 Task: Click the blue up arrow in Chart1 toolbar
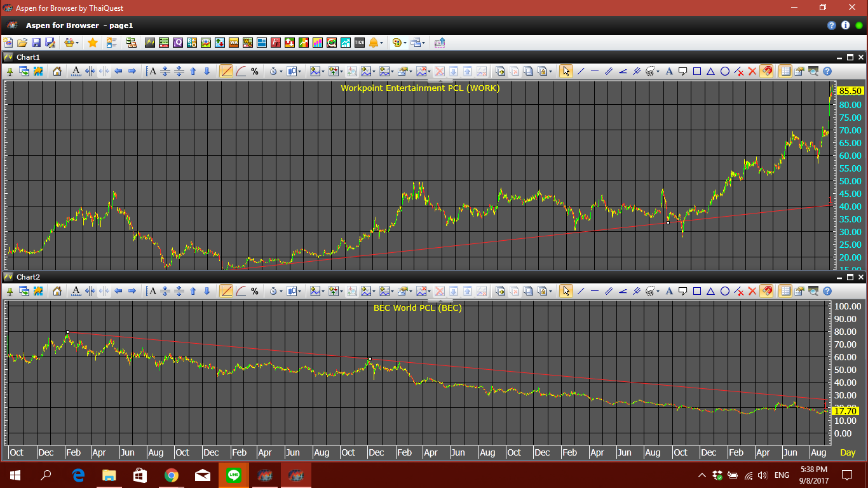click(x=193, y=71)
